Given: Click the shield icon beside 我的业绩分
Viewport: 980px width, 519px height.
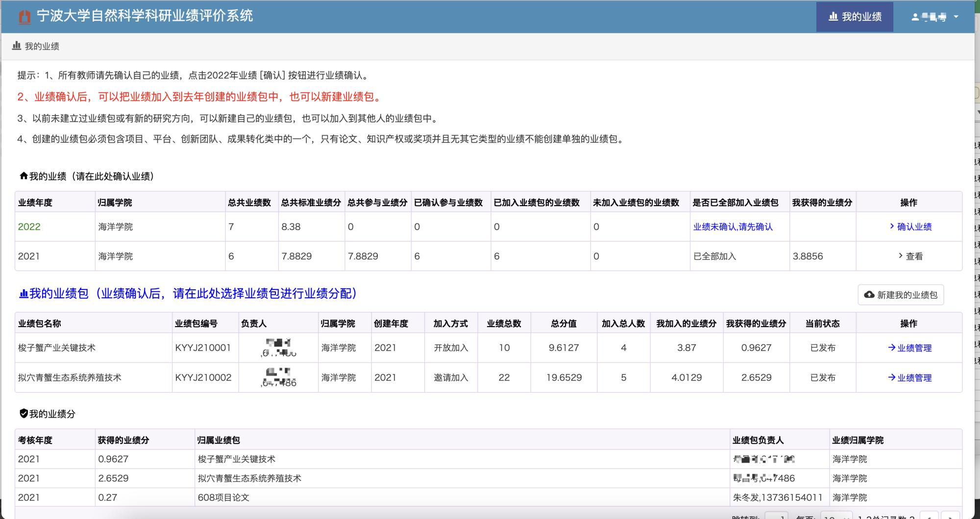Looking at the screenshot, I should (x=23, y=414).
